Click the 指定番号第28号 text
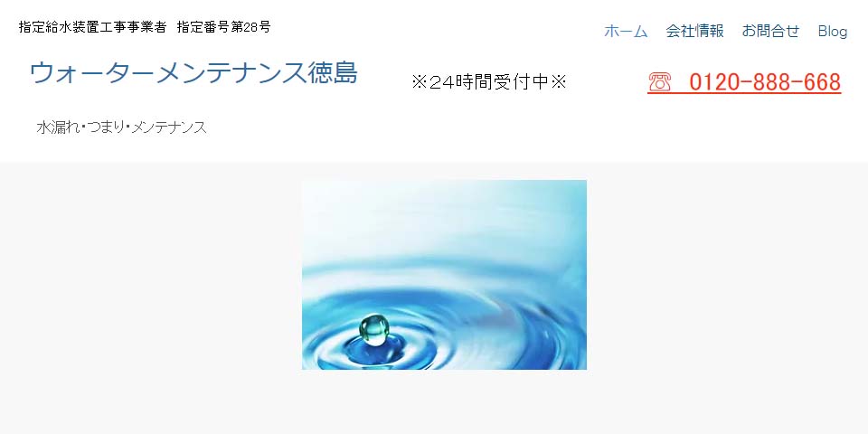The width and height of the screenshot is (868, 434). (223, 27)
